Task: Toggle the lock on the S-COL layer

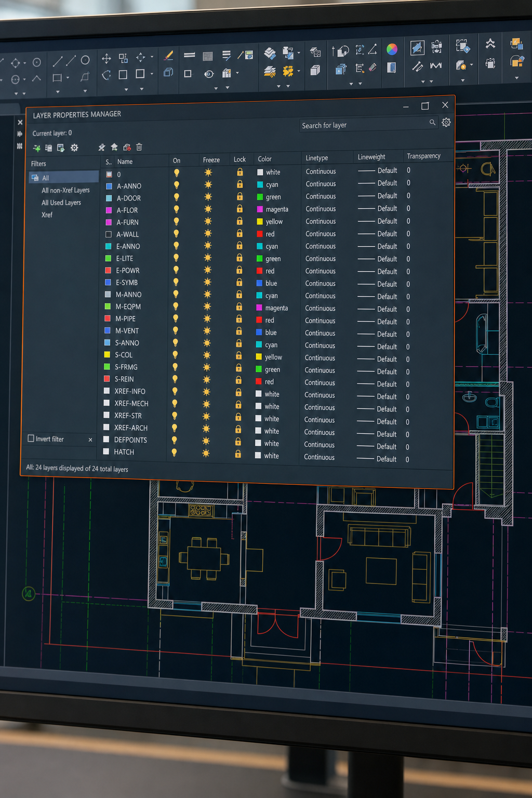Action: [239, 355]
